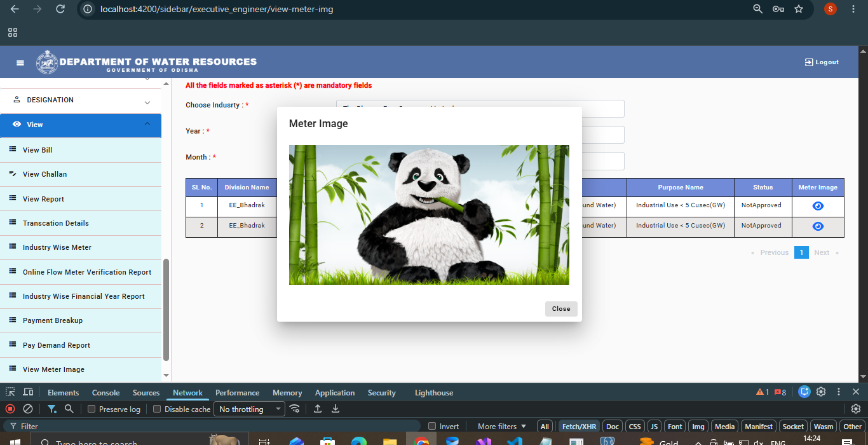Toggle the network filter funnel
The width and height of the screenshot is (868, 445).
coord(52,409)
